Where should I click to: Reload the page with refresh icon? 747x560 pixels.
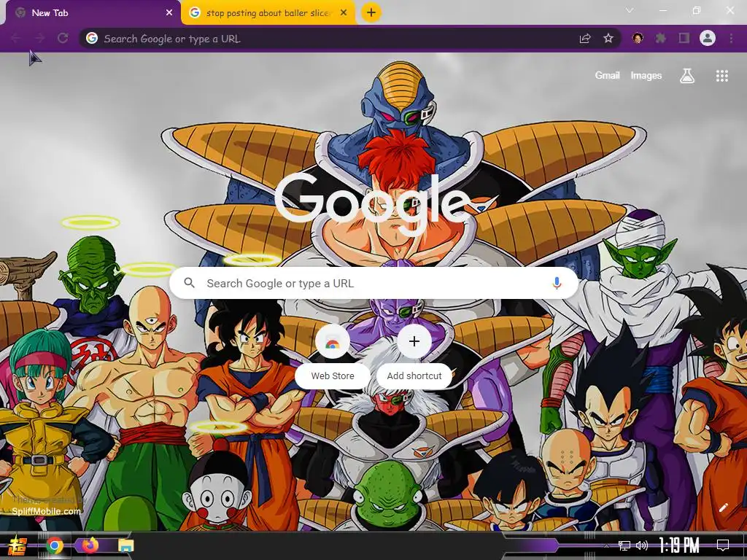[x=63, y=38]
